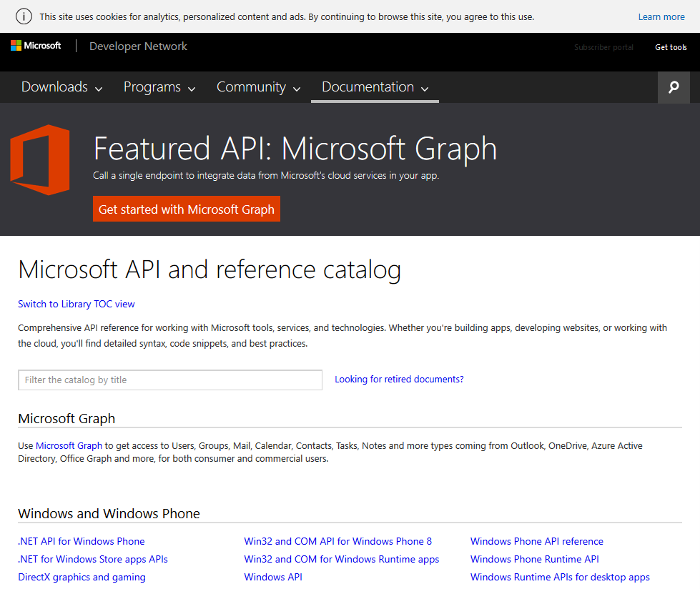This screenshot has height=589, width=700.
Task: Click the Windows and Windows Phone section heading
Action: [109, 514]
